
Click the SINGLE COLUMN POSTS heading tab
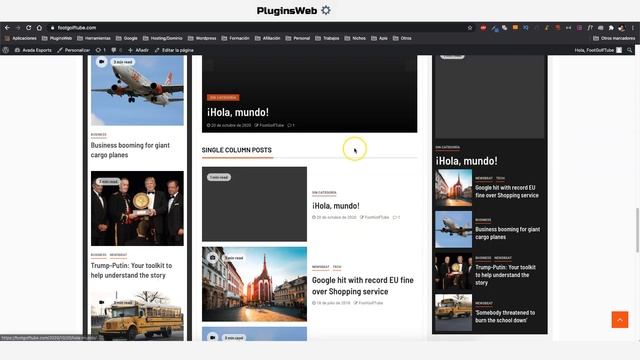pos(237,150)
